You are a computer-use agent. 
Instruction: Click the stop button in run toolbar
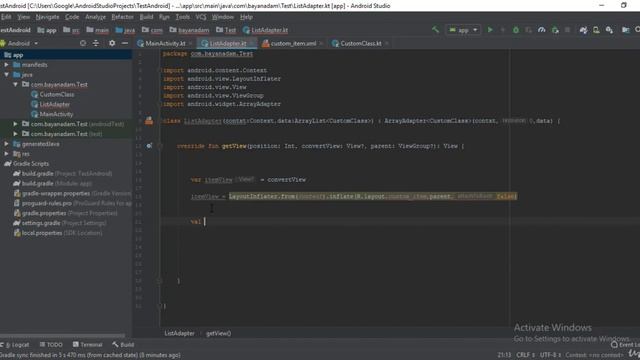tap(567, 30)
